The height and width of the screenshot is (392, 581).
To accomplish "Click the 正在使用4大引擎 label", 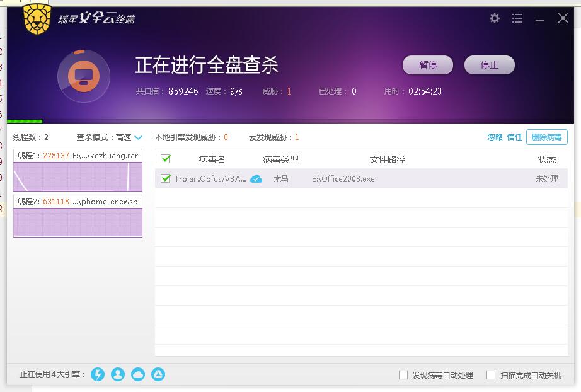I will [52, 374].
